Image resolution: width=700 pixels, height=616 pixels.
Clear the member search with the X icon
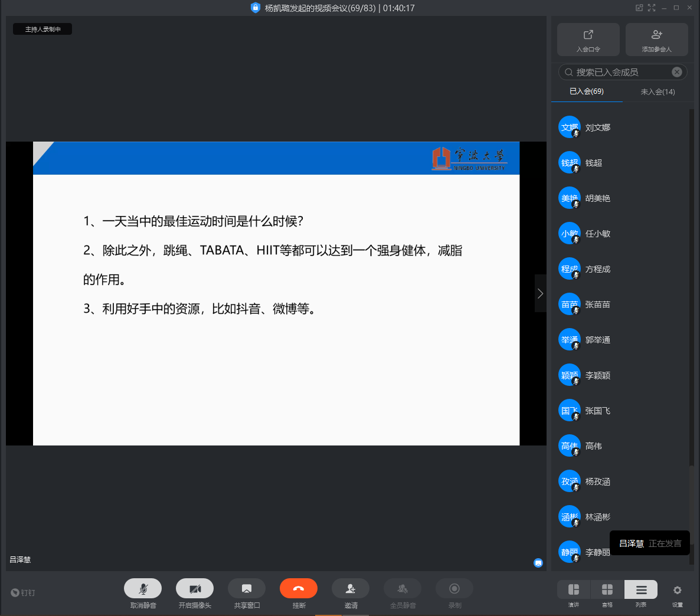click(x=677, y=72)
